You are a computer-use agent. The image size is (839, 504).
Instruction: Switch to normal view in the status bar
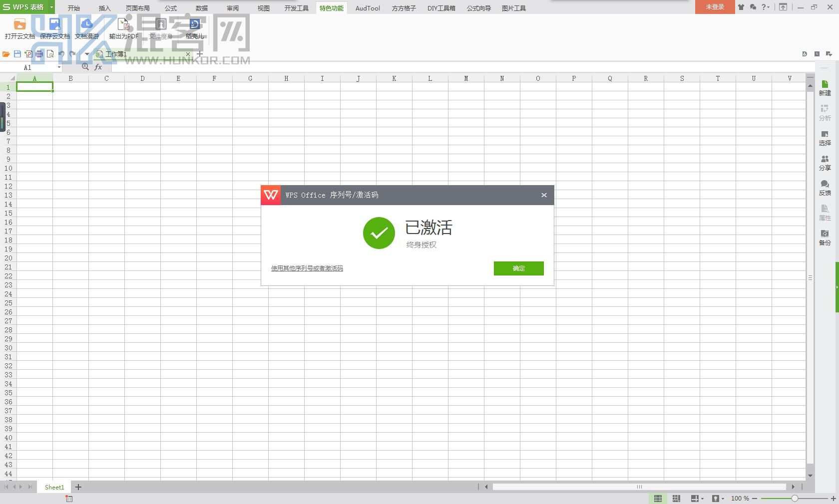tap(658, 499)
